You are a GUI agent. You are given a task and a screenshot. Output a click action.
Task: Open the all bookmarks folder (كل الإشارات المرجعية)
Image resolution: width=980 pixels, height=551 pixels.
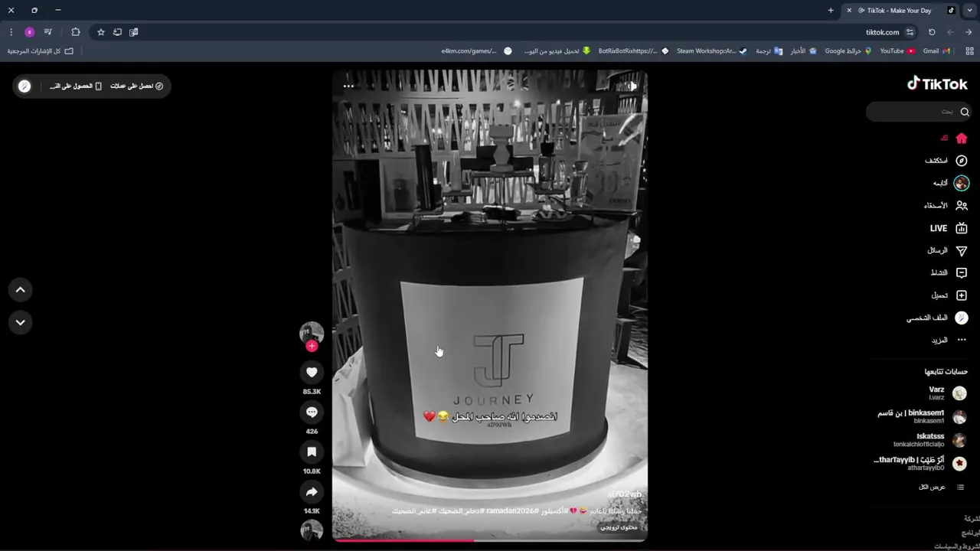(x=40, y=51)
